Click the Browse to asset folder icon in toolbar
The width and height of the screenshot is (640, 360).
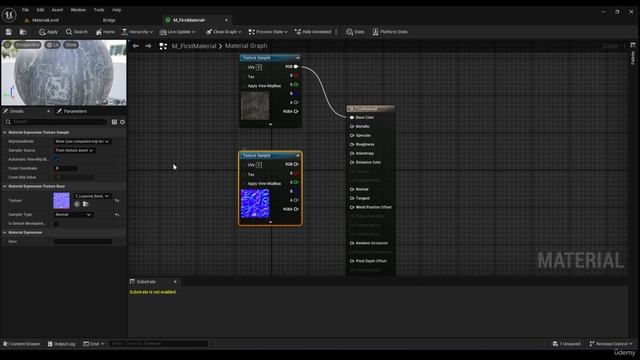(x=23, y=32)
